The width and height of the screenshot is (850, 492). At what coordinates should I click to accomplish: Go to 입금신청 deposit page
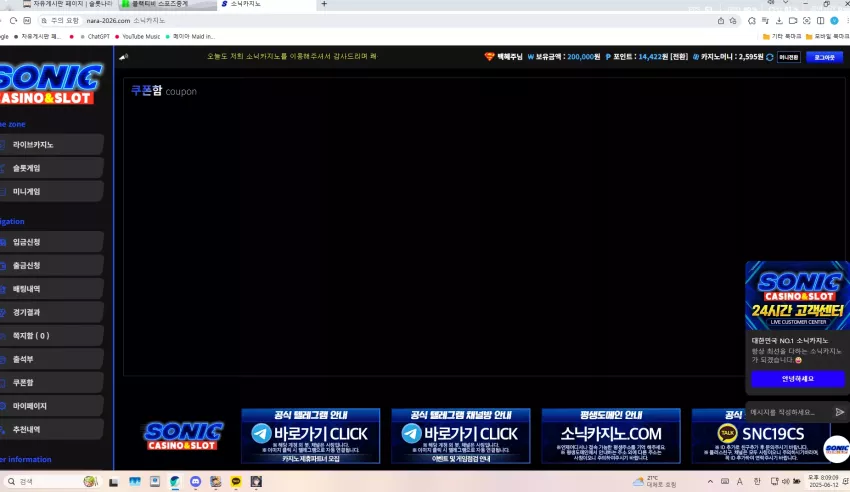51,242
